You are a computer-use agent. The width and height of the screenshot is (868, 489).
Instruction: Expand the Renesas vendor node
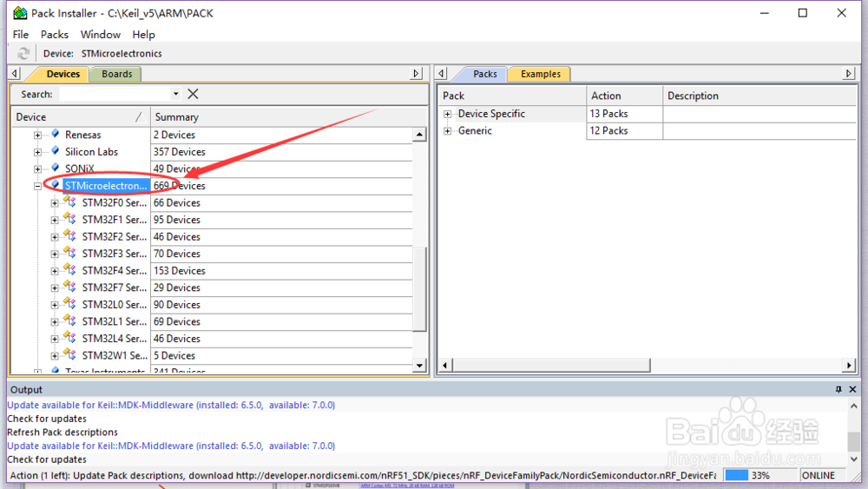coord(37,135)
